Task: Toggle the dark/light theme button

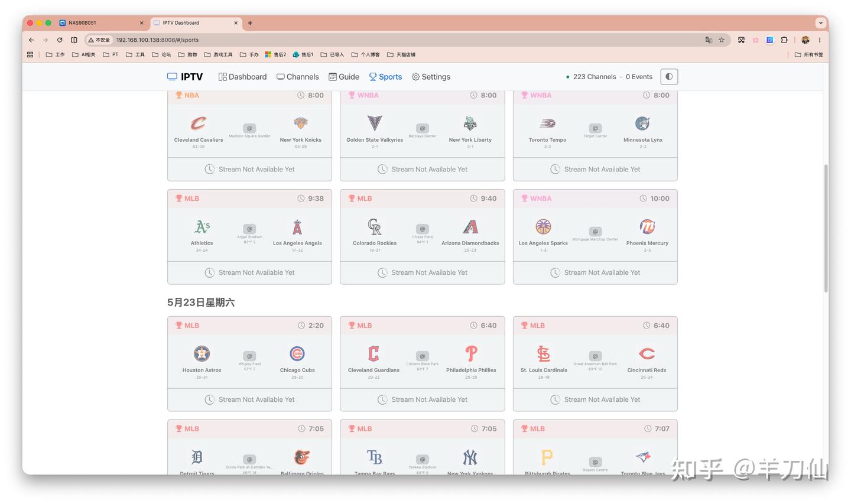Action: point(669,77)
